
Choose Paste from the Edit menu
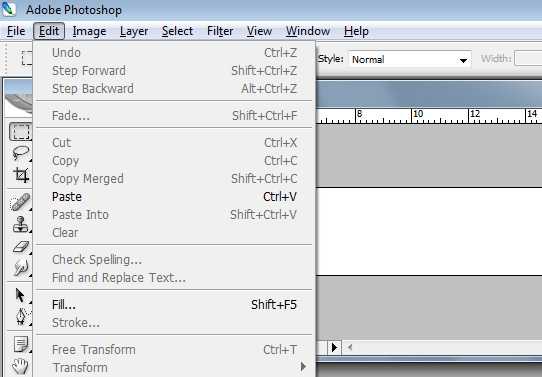(x=174, y=197)
